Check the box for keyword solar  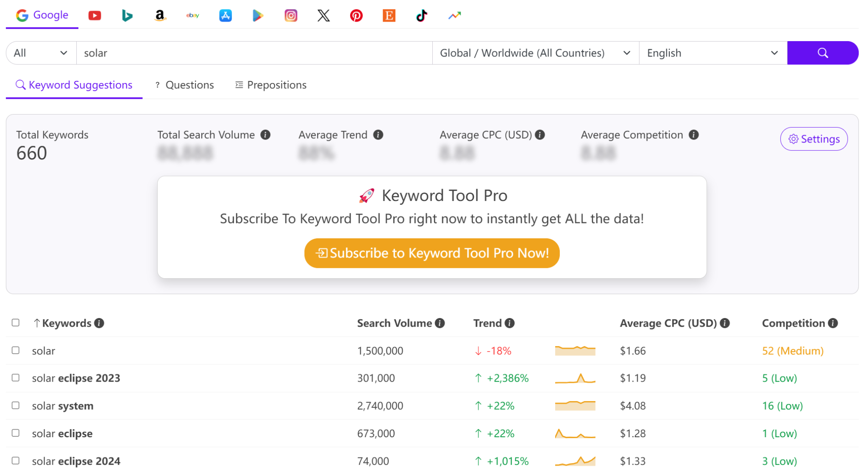(16, 350)
